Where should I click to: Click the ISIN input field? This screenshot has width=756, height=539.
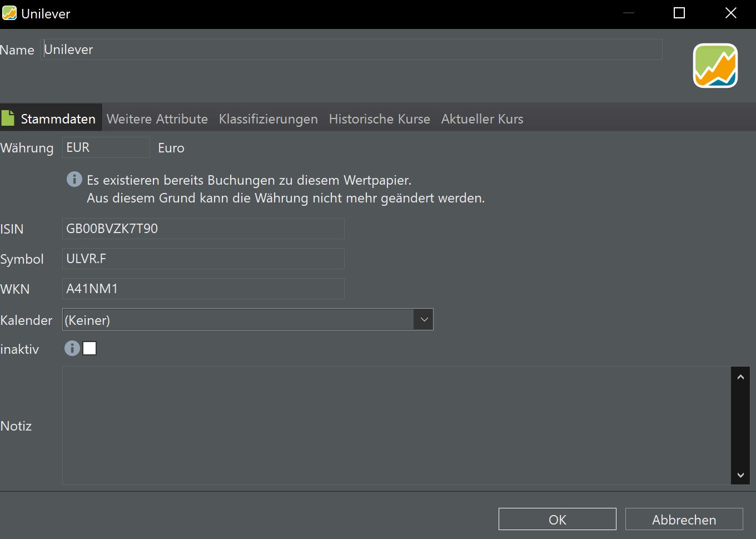pyautogui.click(x=203, y=229)
